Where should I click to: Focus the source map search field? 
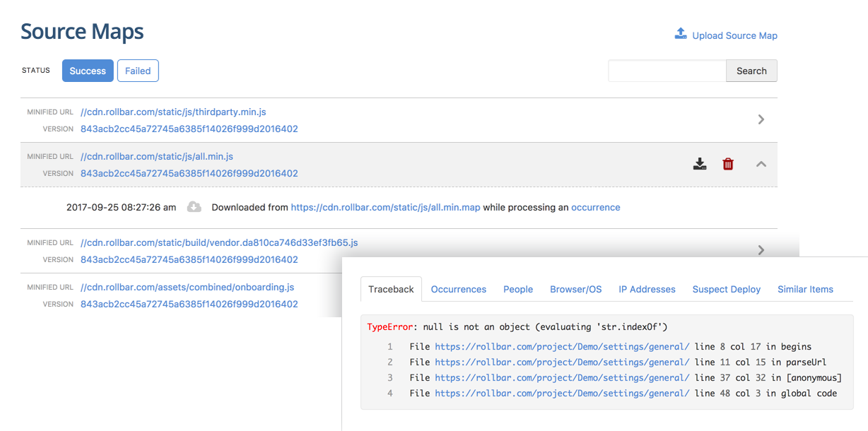(667, 71)
